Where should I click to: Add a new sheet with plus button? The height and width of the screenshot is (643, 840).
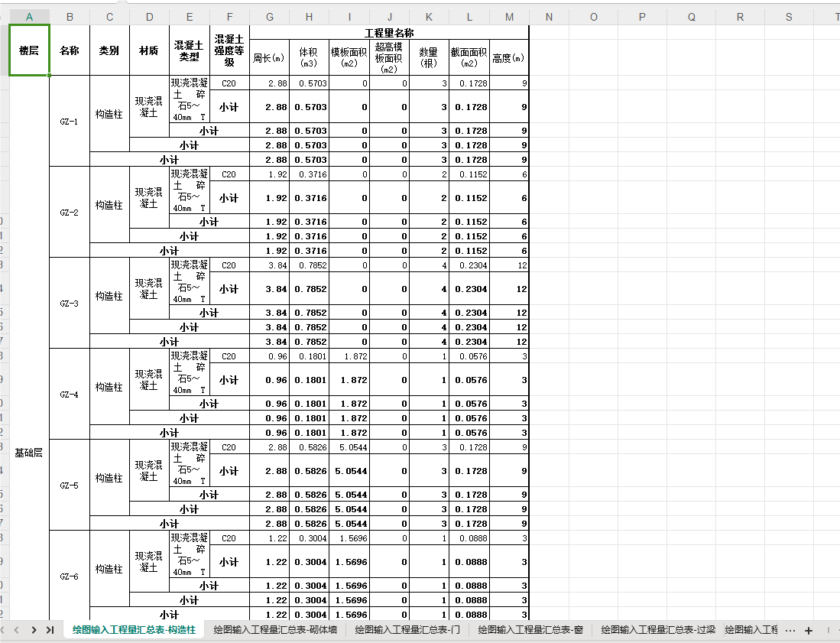pos(809,630)
